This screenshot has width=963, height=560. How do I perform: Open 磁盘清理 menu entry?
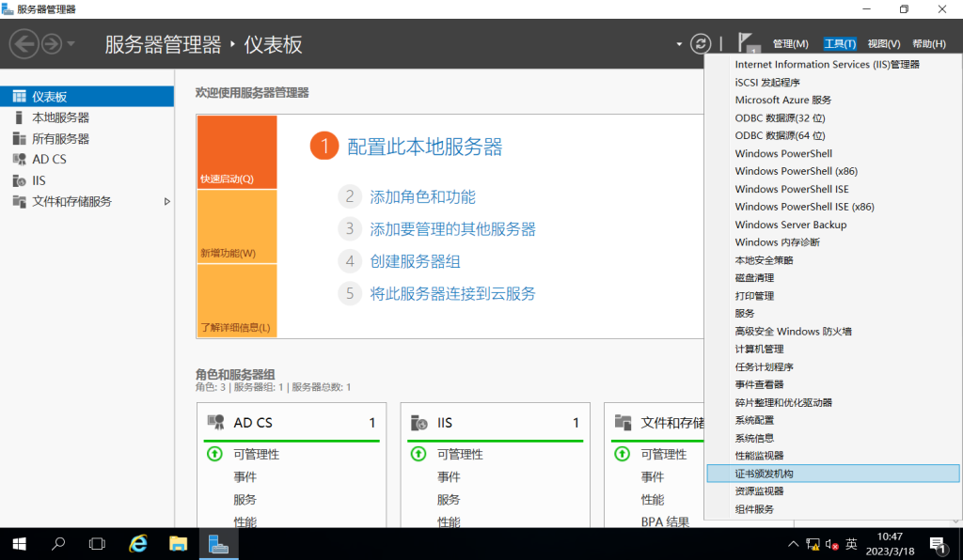click(x=833, y=278)
